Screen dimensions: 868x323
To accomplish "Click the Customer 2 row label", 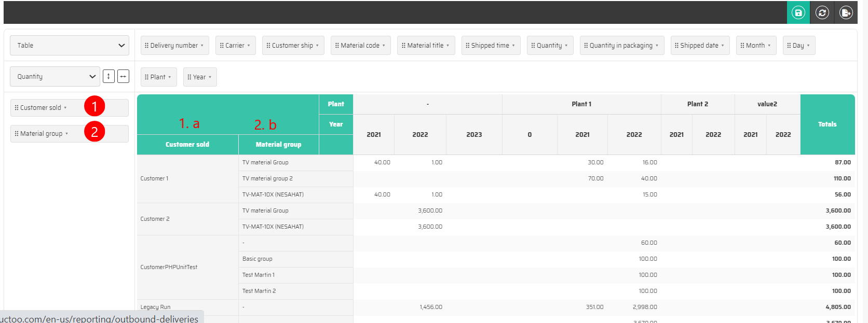I will click(155, 219).
